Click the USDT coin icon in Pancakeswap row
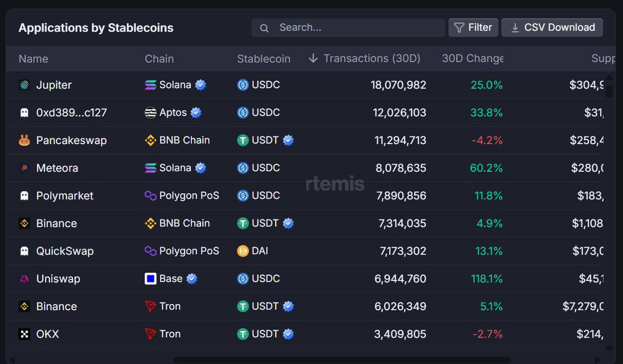Screen dimensions: 623x364 click(243, 140)
